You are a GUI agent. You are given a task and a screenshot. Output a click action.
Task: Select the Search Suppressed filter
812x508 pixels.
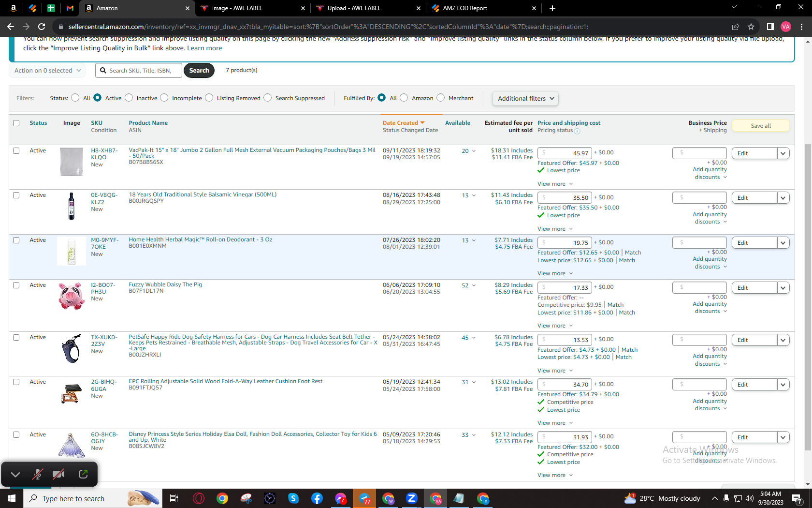point(268,98)
